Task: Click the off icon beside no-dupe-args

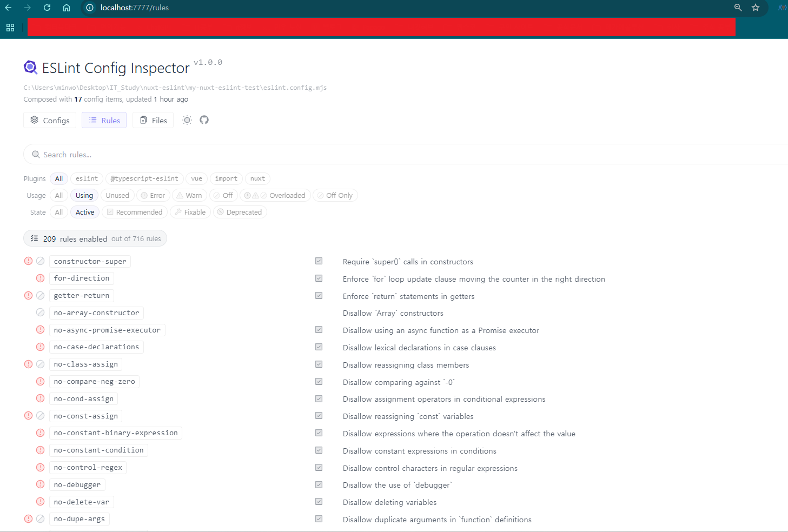Action: (40, 519)
